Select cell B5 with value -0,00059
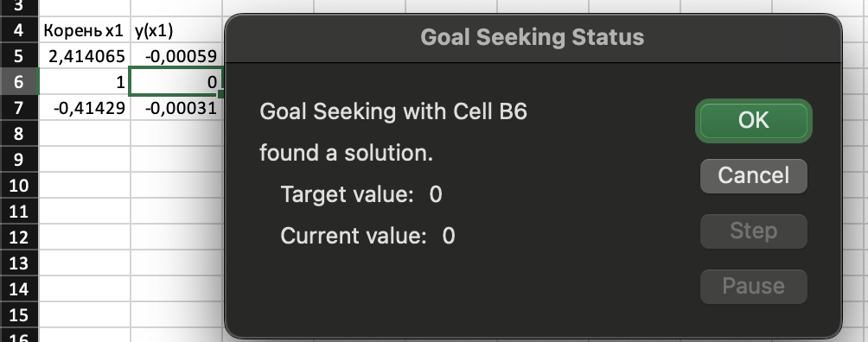Viewport: 868px width, 342px height. click(x=176, y=56)
